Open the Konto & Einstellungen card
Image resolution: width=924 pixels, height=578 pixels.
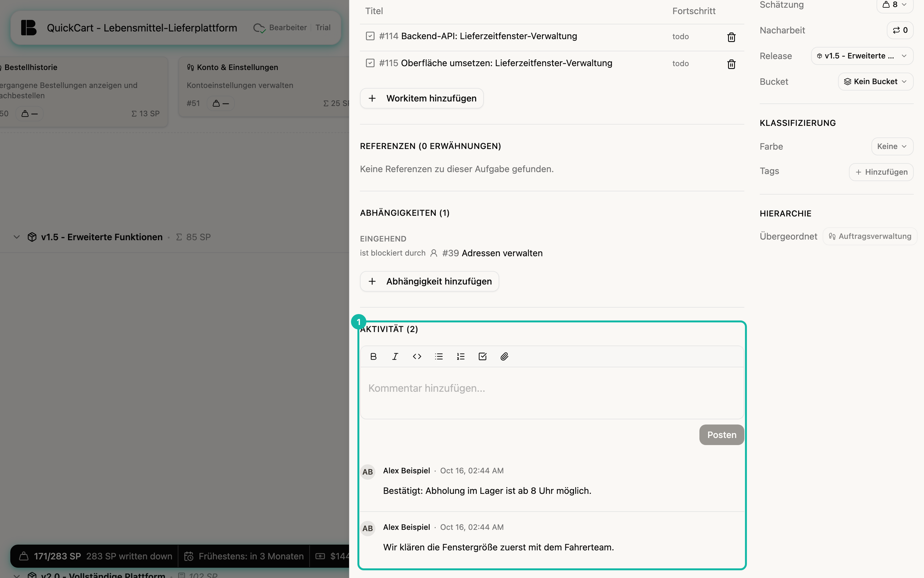pyautogui.click(x=263, y=87)
